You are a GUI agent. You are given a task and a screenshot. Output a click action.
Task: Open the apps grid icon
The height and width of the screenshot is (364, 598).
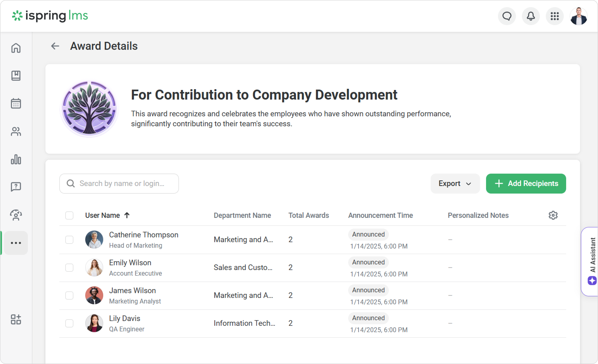555,16
